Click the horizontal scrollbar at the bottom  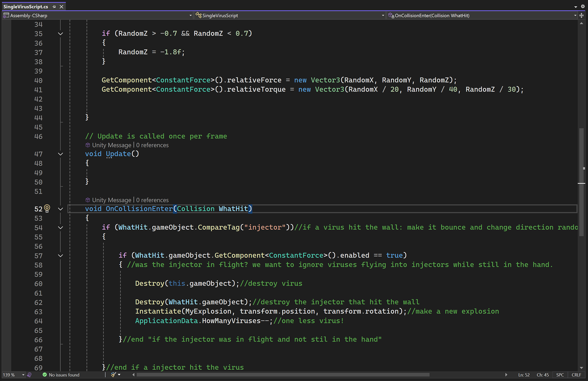tap(282, 375)
